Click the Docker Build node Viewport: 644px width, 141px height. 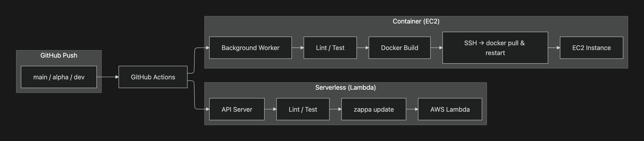399,48
